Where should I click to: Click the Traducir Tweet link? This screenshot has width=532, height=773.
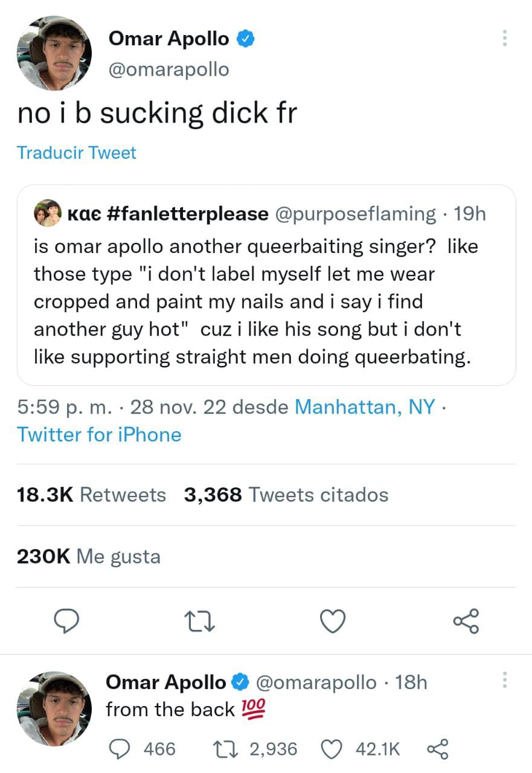[x=75, y=152]
